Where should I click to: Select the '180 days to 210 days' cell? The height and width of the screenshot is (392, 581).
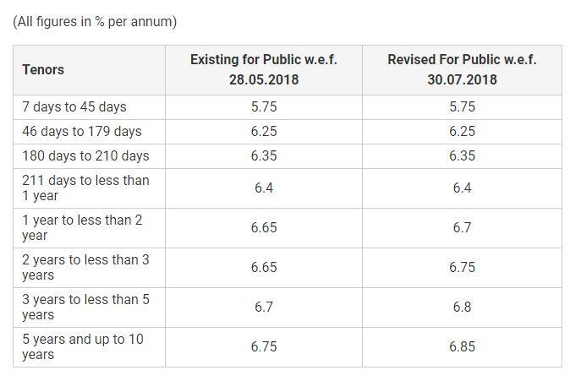[x=85, y=155]
